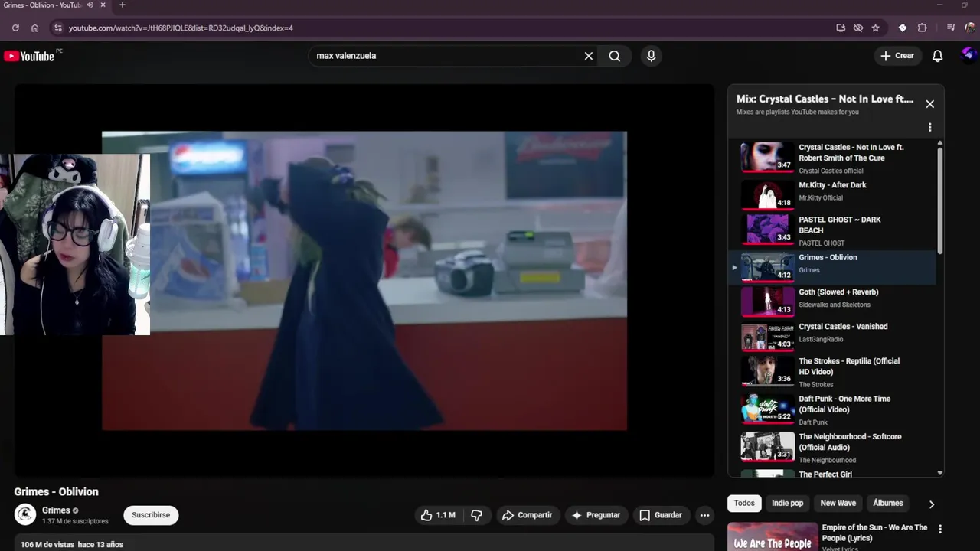The image size is (980, 551).
Task: Like the video (1.1 M)
Action: coord(437,515)
